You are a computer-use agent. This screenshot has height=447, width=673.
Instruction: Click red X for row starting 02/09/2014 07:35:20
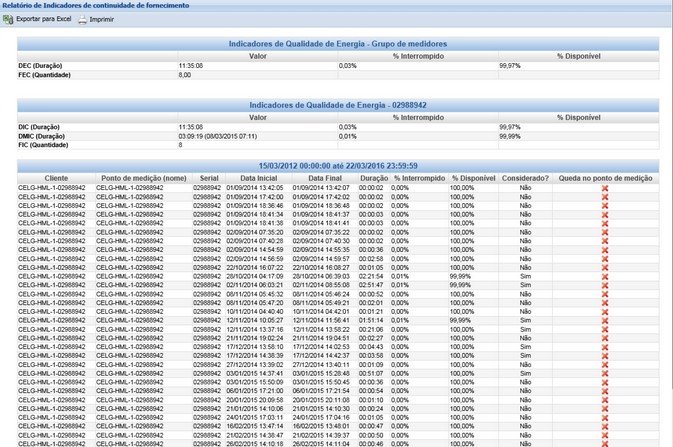click(x=604, y=231)
